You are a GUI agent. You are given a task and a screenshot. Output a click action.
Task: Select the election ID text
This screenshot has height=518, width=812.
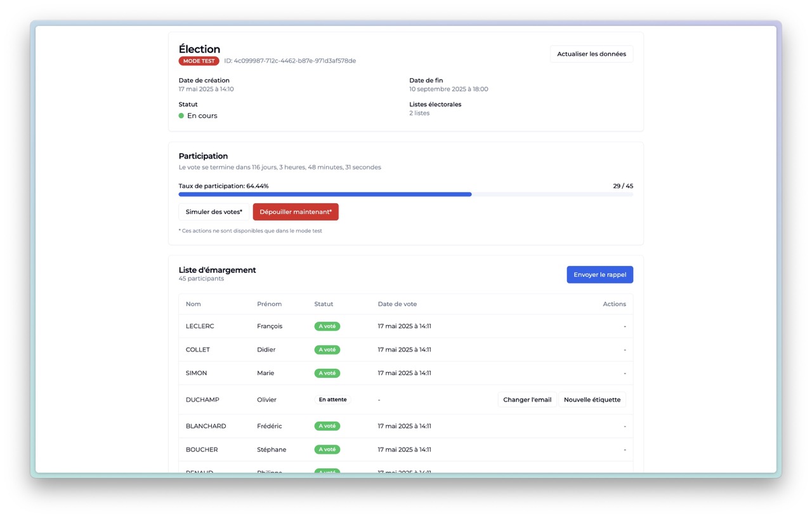(x=290, y=61)
